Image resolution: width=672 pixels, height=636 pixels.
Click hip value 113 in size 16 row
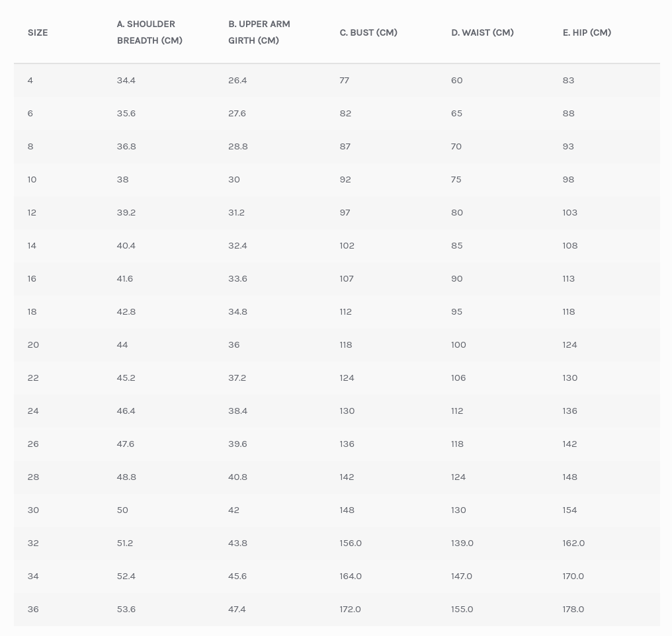click(x=569, y=278)
